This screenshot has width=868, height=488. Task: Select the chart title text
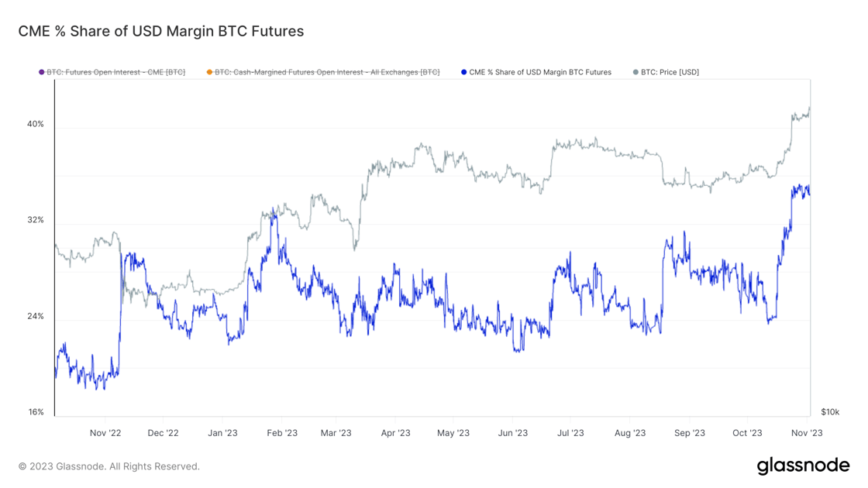(x=161, y=31)
